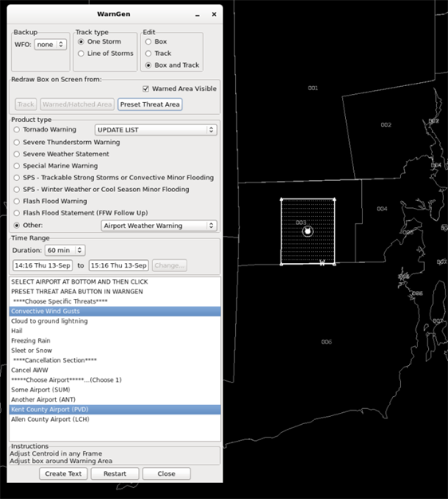This screenshot has width=448, height=499.
Task: Select Flash Flood Warning radio button
Action: 17,201
